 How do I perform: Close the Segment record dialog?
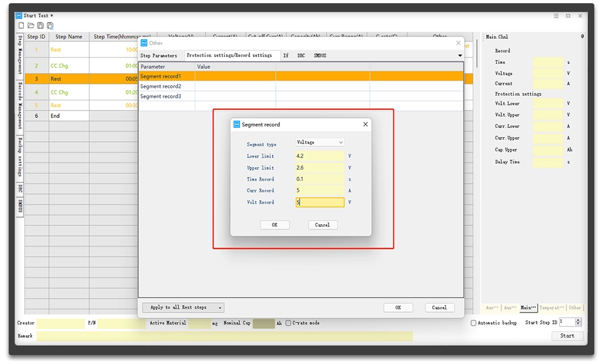tap(366, 124)
